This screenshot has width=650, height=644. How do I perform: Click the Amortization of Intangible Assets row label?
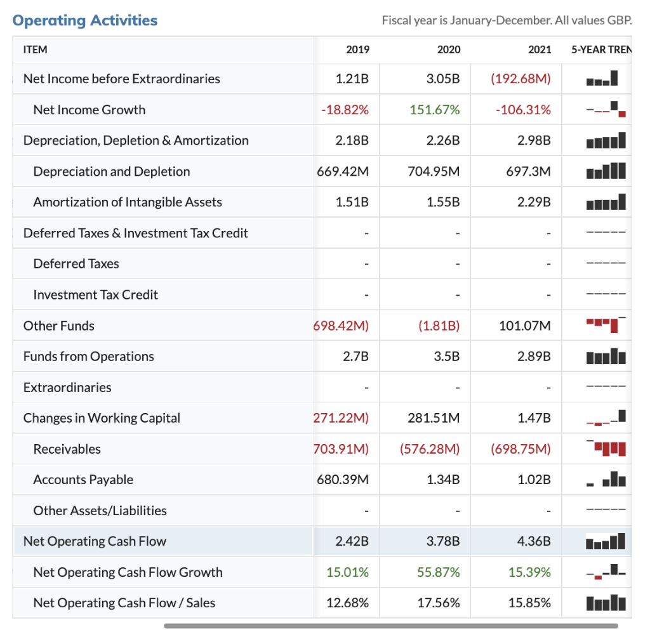[128, 202]
